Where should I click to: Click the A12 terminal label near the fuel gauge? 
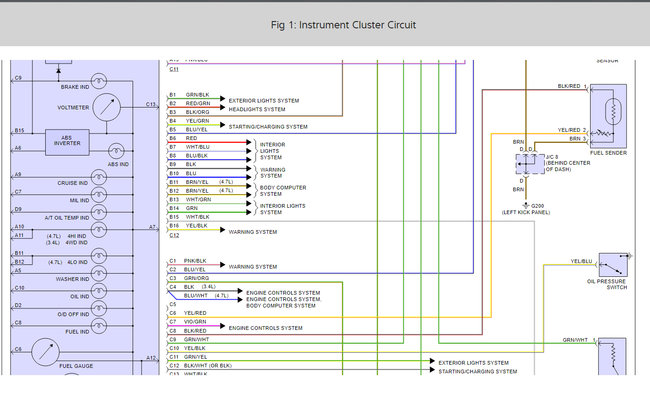[151, 358]
